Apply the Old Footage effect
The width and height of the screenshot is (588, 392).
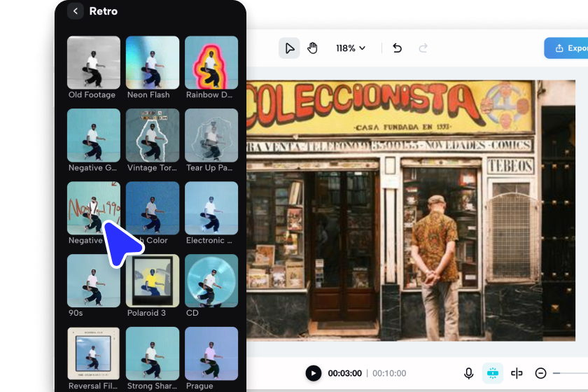point(94,62)
